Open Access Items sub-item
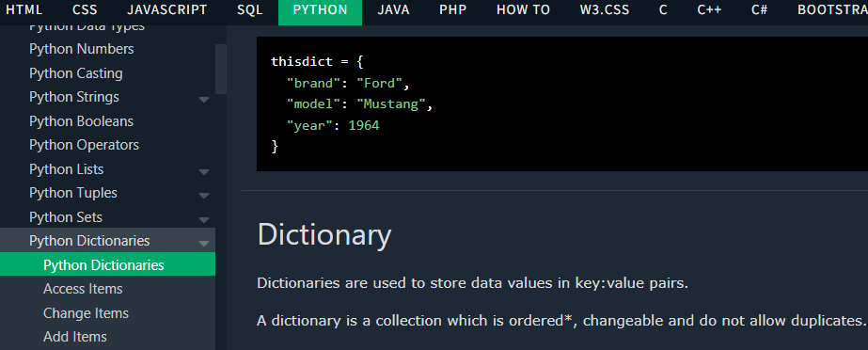 [83, 289]
